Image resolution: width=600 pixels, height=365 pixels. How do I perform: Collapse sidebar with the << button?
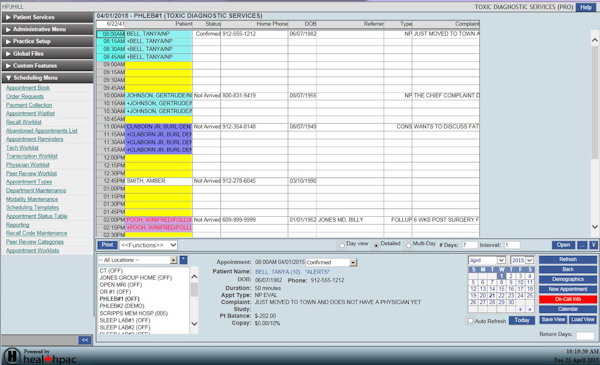point(85,340)
